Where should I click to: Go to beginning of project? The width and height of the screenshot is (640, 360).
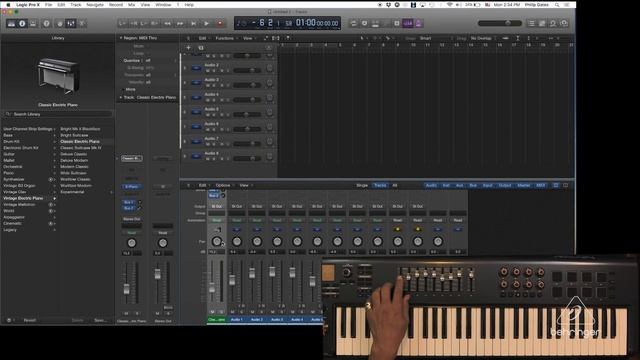coord(193,24)
